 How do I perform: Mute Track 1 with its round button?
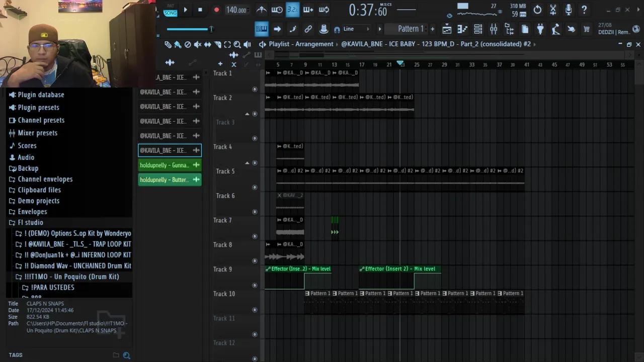(x=255, y=89)
